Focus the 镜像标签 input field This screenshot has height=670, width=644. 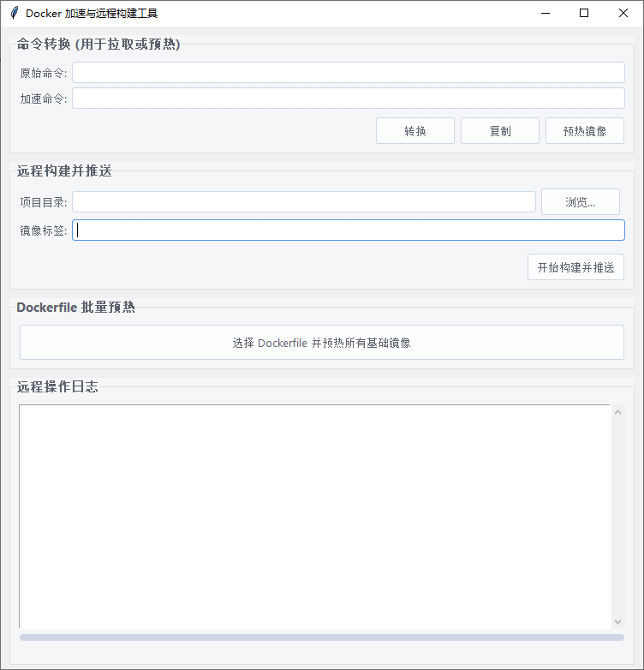tap(349, 230)
